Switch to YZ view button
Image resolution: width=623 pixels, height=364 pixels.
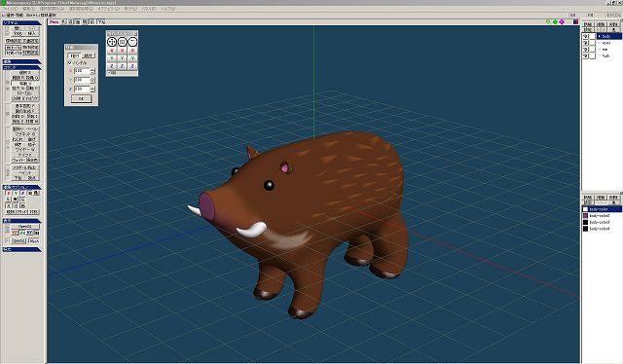tap(15, 233)
